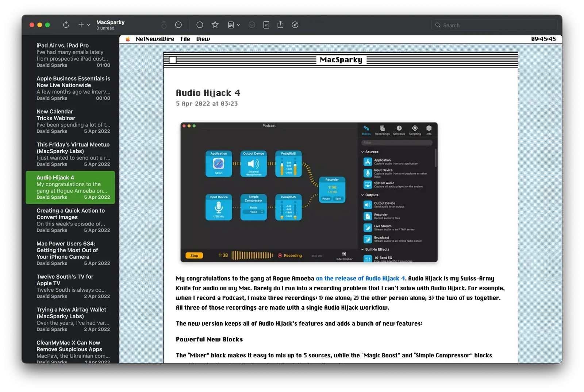The width and height of the screenshot is (584, 392).
Task: Click the Apple logo in the retro menu bar
Action: tap(128, 39)
